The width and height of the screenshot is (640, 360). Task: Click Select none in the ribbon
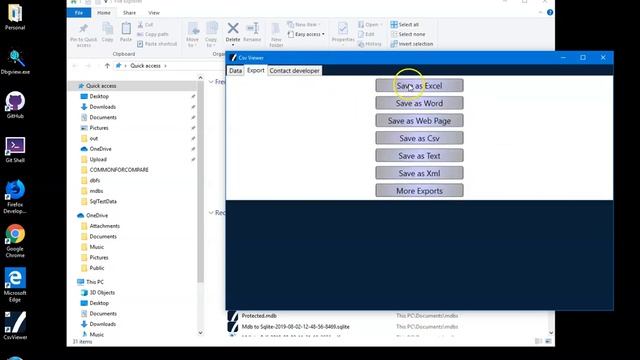[x=408, y=34]
